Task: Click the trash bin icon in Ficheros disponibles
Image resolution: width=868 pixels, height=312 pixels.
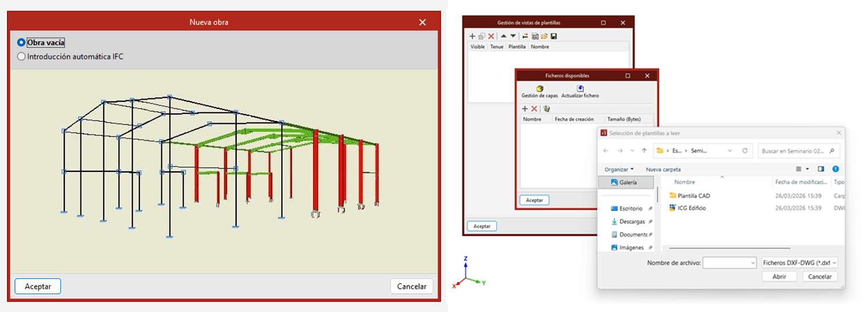Action: point(546,109)
